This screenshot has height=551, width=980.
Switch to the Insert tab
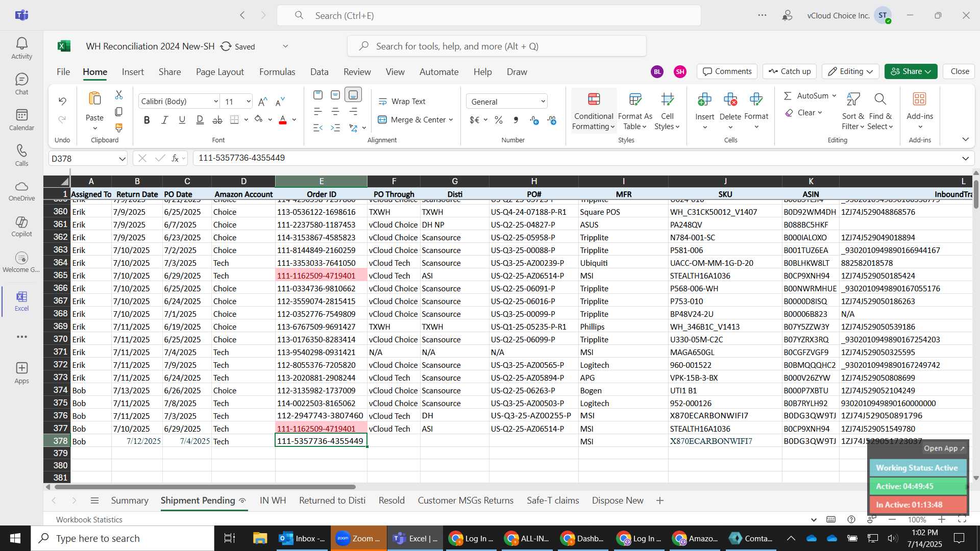click(133, 72)
